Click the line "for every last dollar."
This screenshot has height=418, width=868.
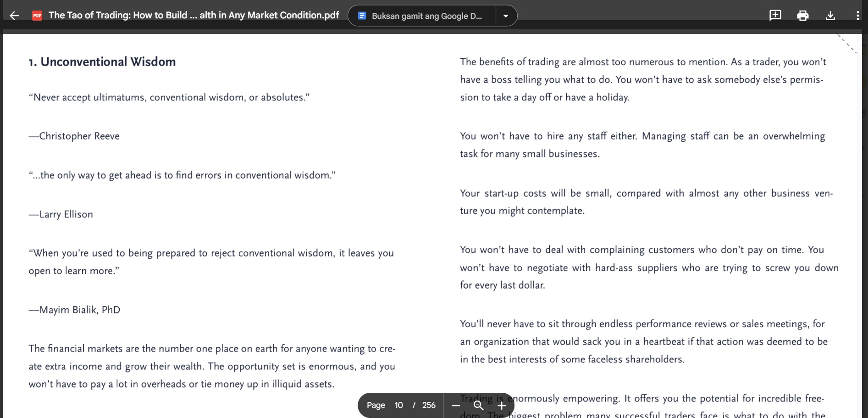click(503, 285)
